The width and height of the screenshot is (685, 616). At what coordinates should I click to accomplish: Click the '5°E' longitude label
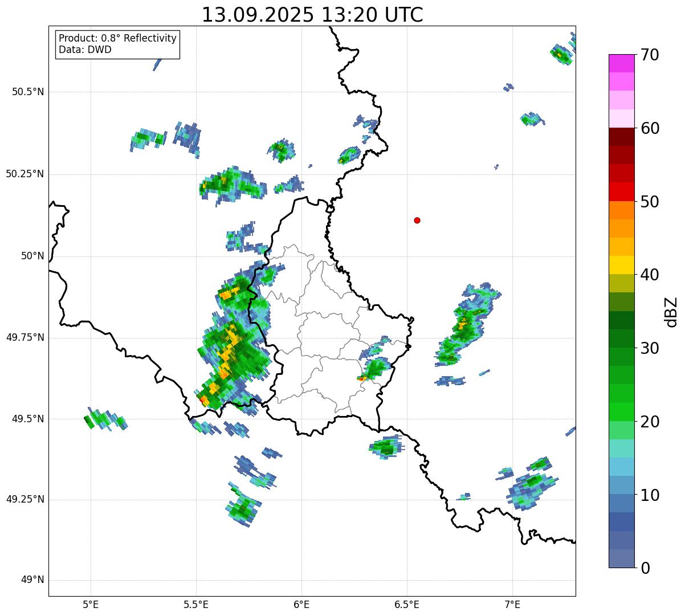[x=91, y=605]
